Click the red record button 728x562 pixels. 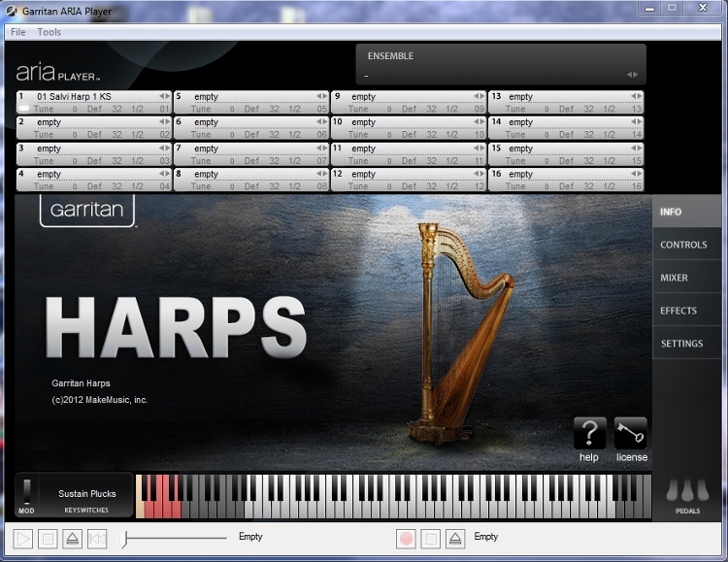click(406, 539)
